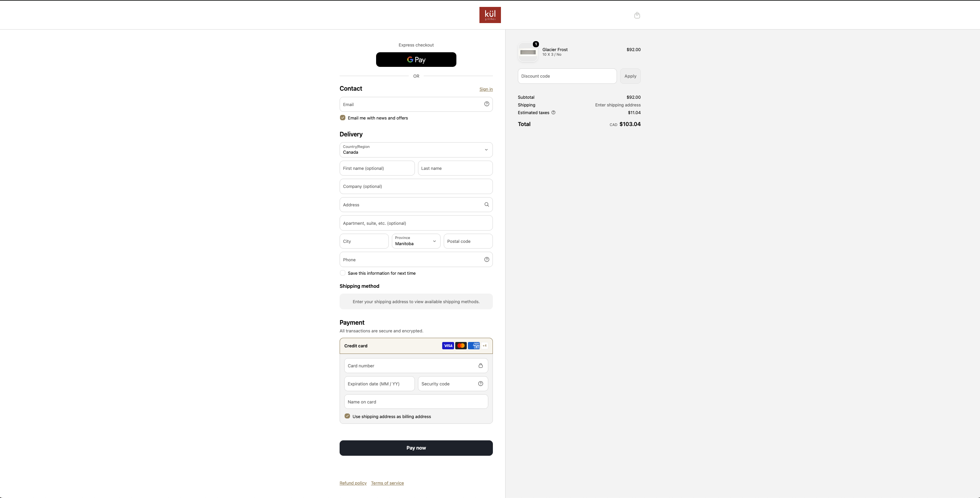Click the Last name field
The image size is (980, 498).
pyautogui.click(x=455, y=168)
